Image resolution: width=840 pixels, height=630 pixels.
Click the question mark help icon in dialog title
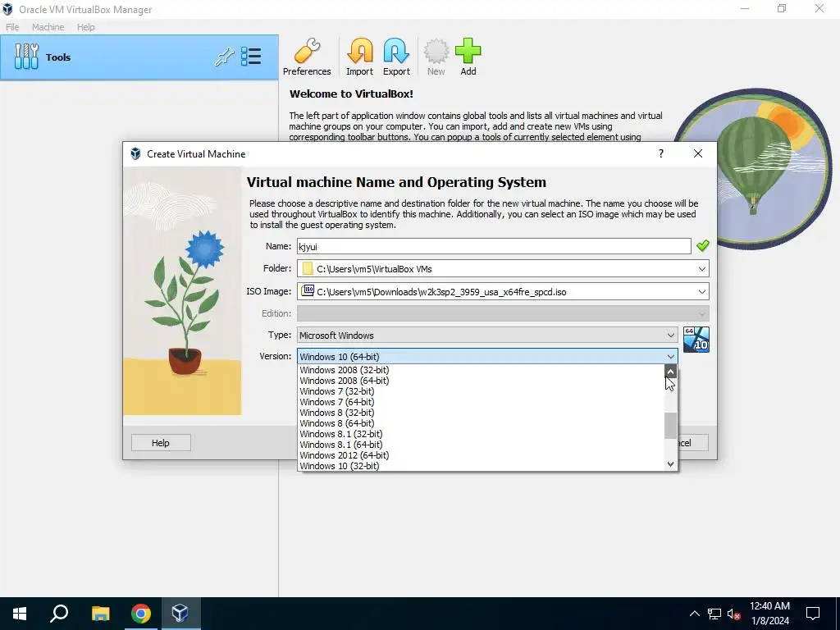661,153
